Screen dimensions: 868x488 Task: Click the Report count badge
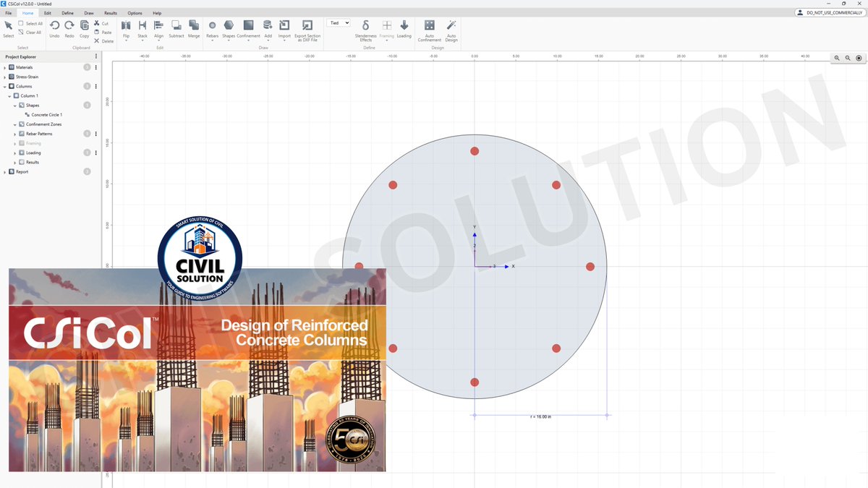coord(87,171)
